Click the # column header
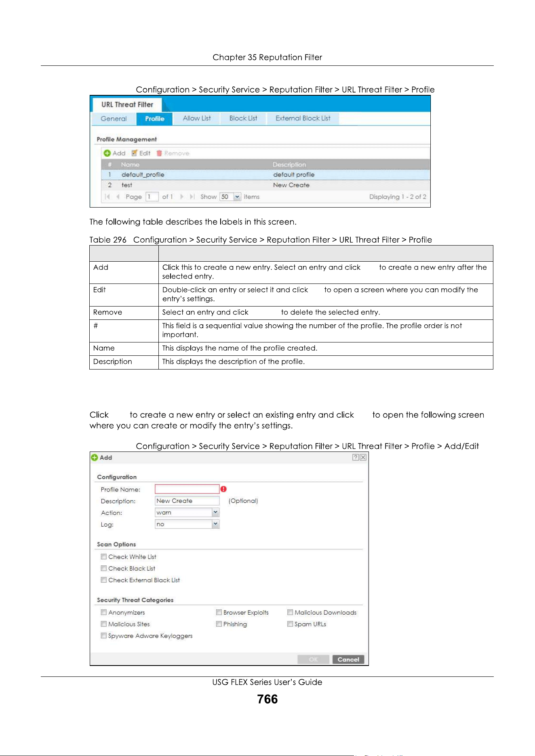Viewport: 535px width, 756px height. 110,165
